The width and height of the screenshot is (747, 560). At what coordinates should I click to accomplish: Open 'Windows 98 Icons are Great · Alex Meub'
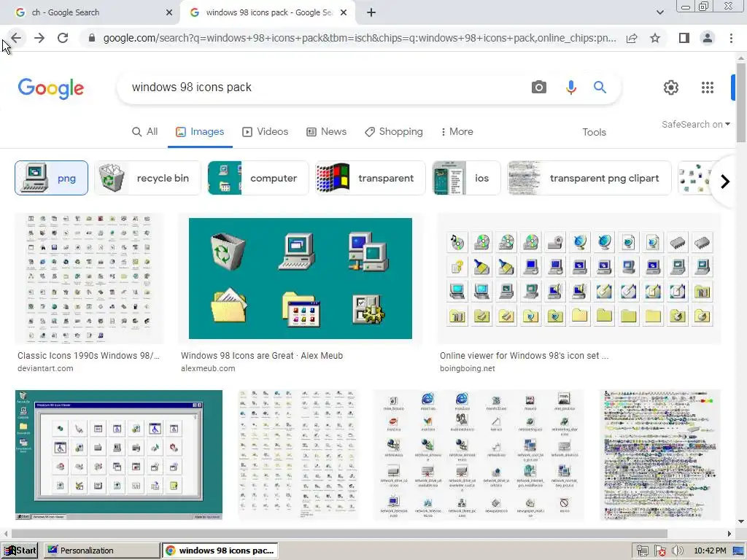262,356
